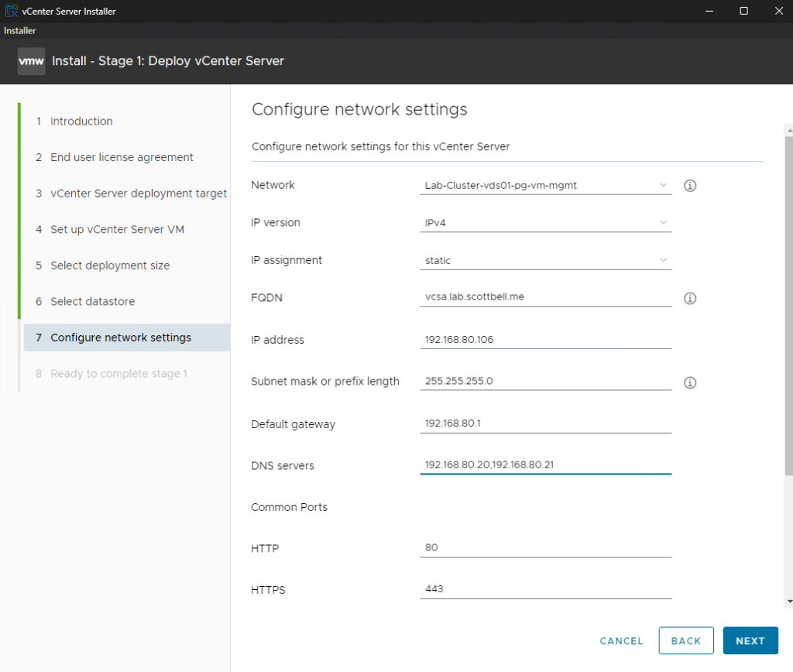Select End user license agreement step

[x=122, y=157]
